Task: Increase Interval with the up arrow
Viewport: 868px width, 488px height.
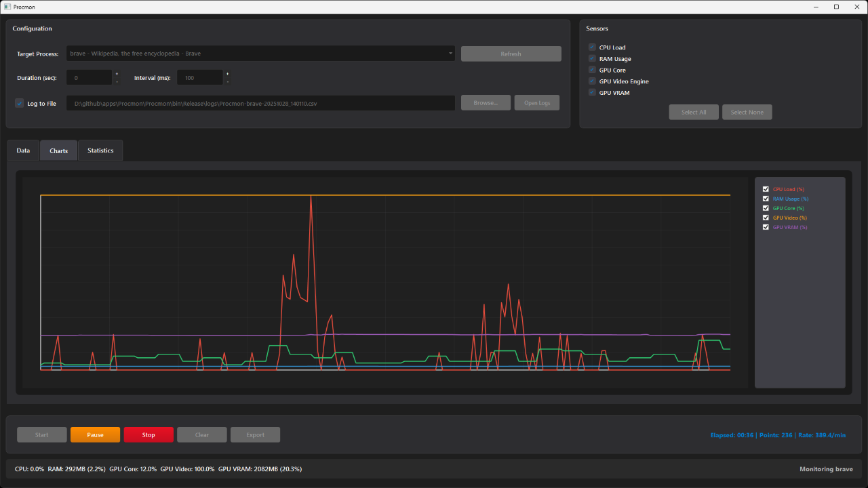Action: tap(227, 74)
